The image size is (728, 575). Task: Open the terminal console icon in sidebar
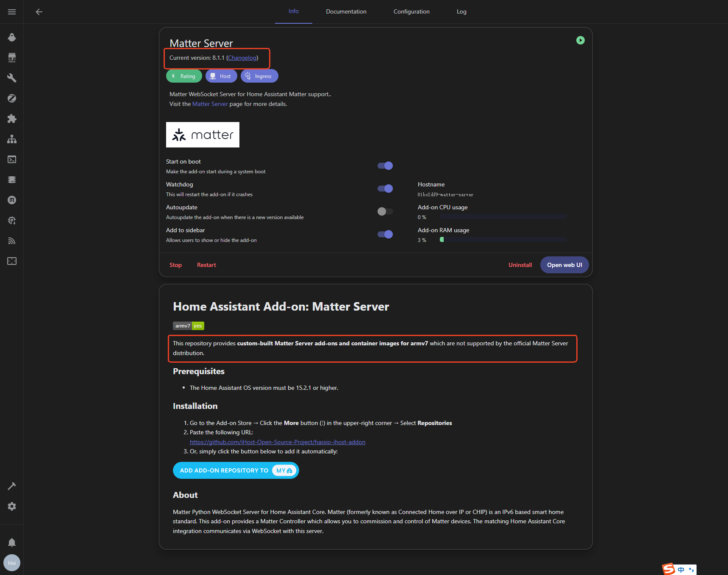coord(12,159)
